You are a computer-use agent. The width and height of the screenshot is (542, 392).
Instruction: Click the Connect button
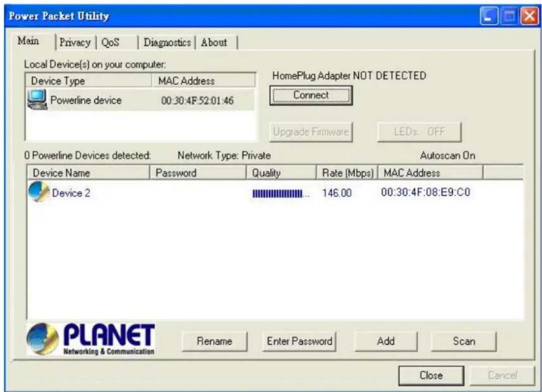311,95
